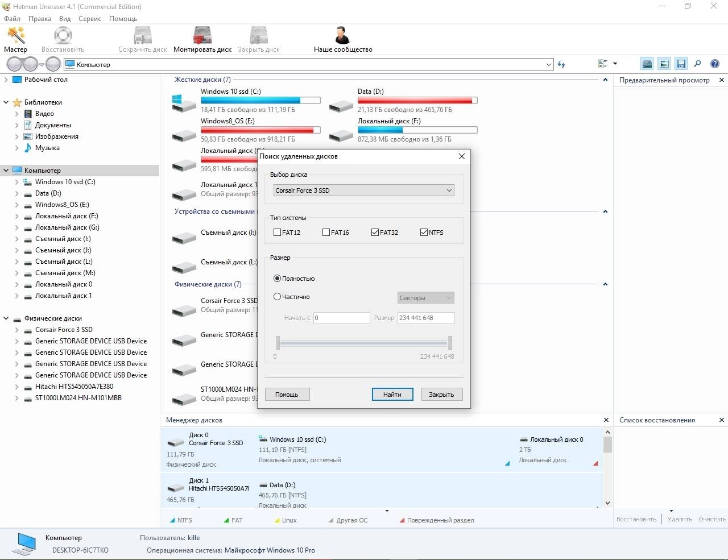728x560 pixels.
Task: Close the Список восстановления panel
Action: 722,420
